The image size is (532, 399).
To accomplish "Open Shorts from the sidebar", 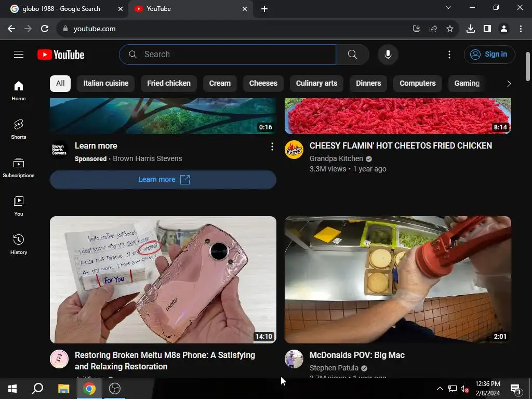I will point(19,129).
